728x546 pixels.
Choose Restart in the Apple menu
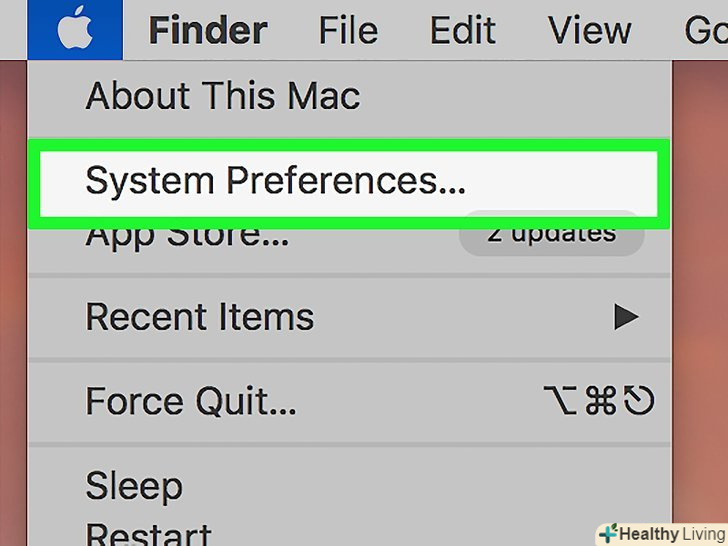tap(148, 533)
